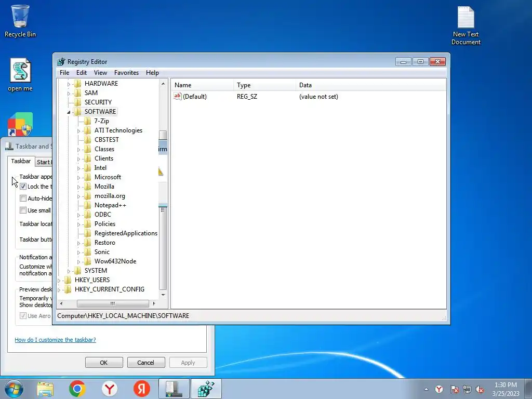Open the Favorites menu in Registry Editor

126,73
